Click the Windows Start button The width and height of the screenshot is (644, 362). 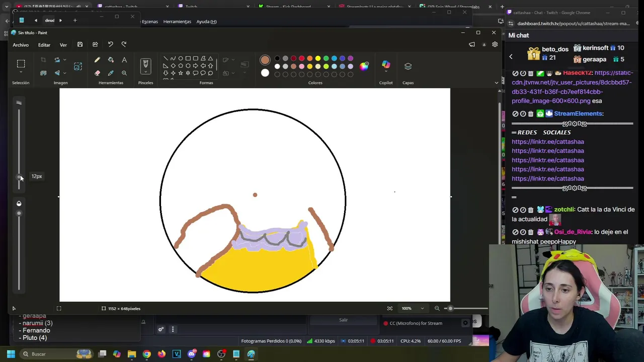pos(11,354)
